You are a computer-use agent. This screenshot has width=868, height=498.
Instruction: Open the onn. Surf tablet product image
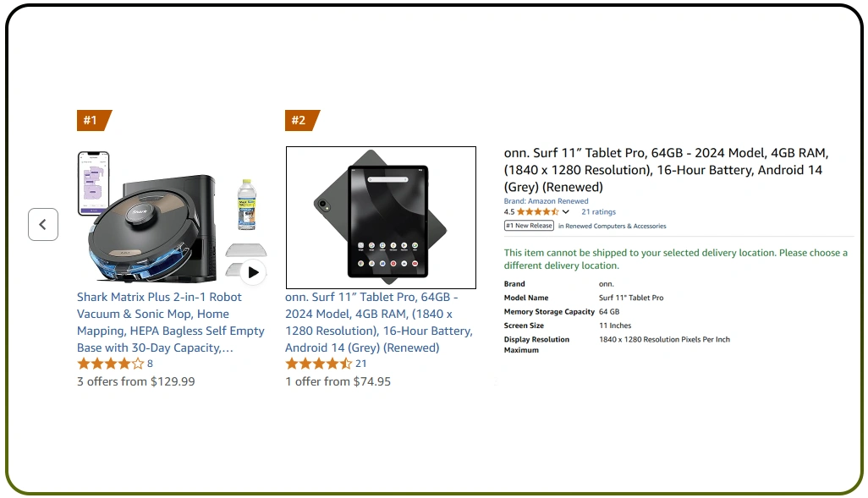click(x=381, y=217)
